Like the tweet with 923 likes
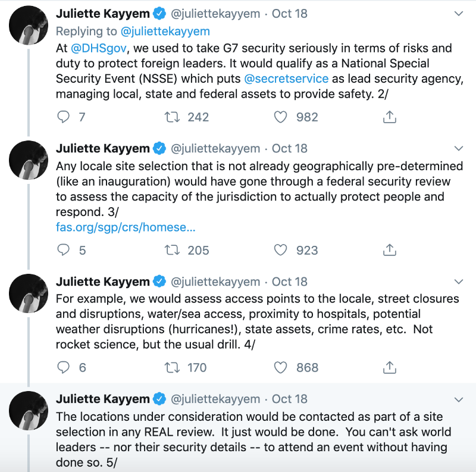 coord(281,250)
